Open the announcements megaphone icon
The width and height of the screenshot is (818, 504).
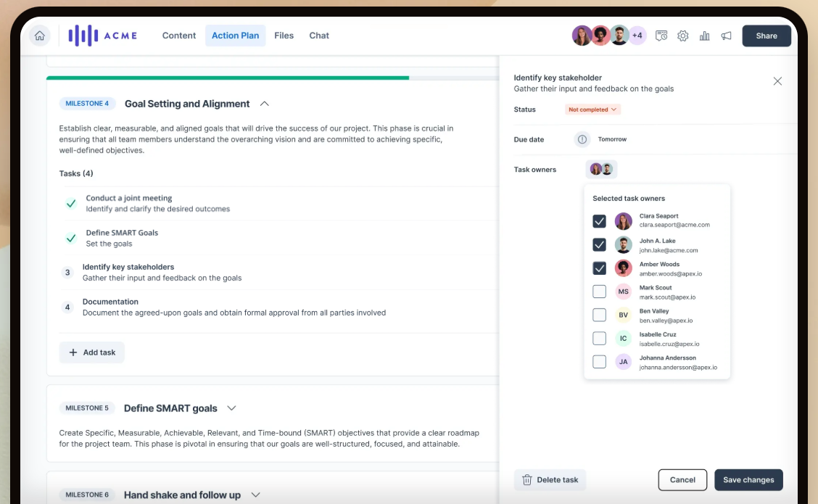tap(726, 36)
